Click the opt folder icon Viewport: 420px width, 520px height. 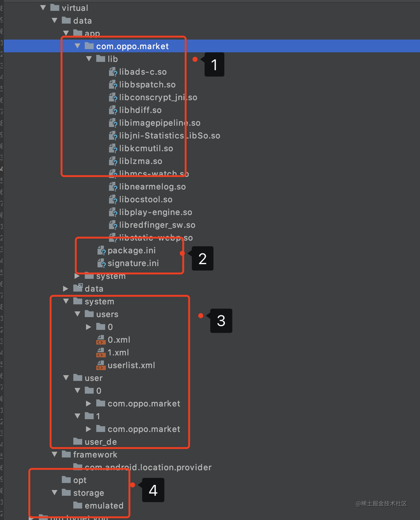pyautogui.click(x=66, y=480)
